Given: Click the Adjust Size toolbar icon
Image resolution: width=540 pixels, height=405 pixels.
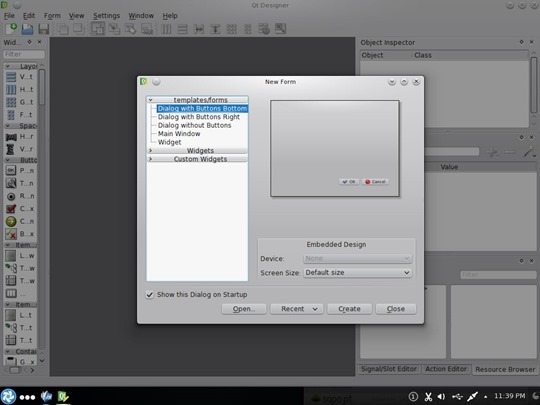Looking at the screenshot, I should click(280, 29).
